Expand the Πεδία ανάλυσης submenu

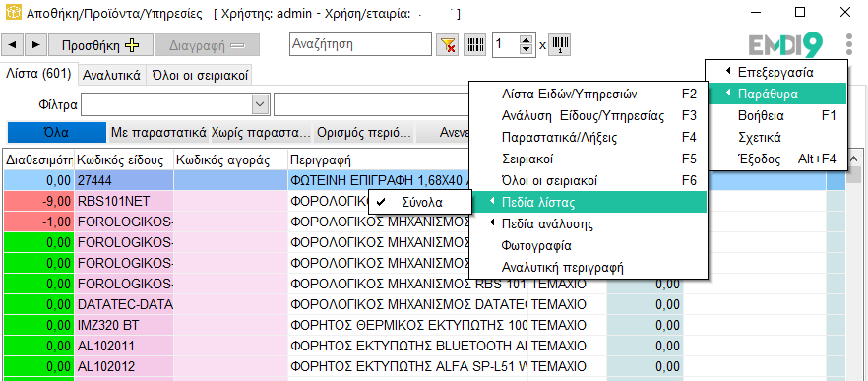[589, 224]
